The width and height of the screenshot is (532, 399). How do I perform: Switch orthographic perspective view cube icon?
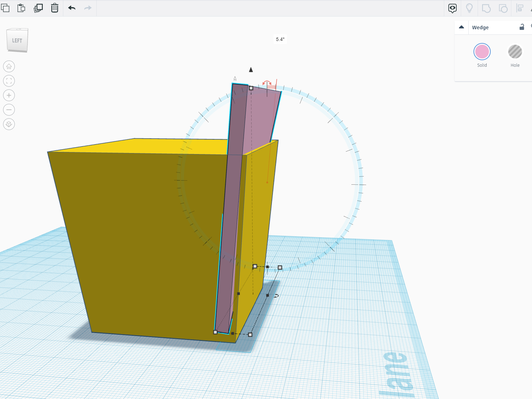[9, 124]
